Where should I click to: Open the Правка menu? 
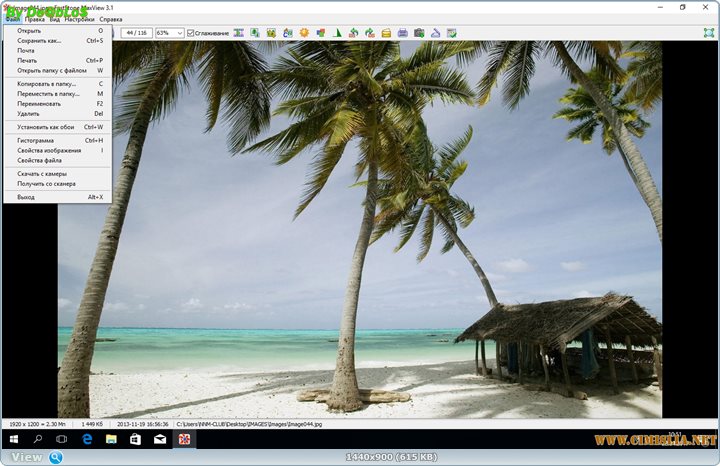coord(35,19)
